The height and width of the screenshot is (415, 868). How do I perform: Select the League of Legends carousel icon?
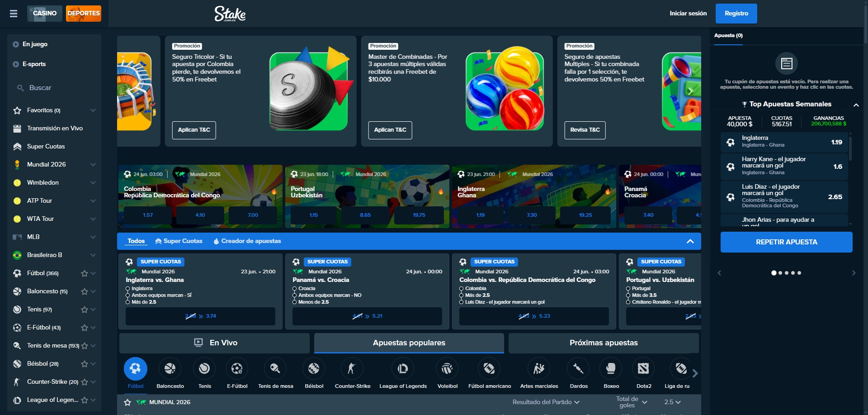click(403, 369)
